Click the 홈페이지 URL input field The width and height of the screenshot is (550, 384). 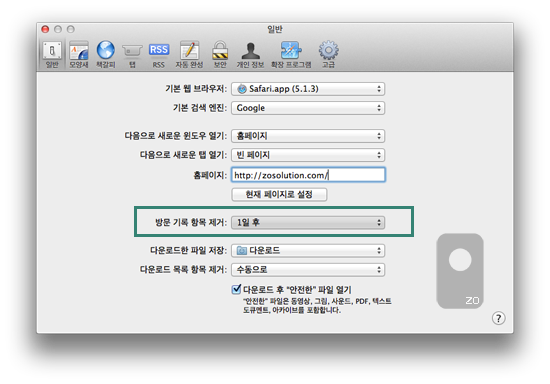[x=308, y=175]
